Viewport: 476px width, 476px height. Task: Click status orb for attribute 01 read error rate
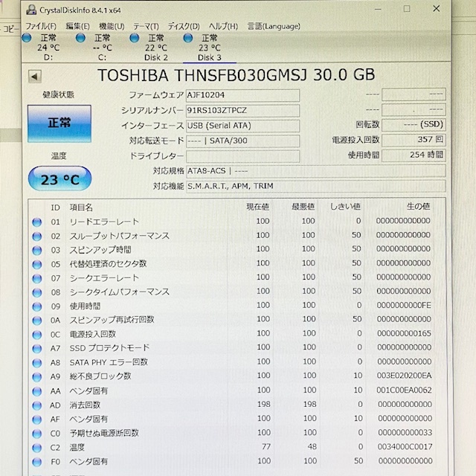click(x=37, y=222)
